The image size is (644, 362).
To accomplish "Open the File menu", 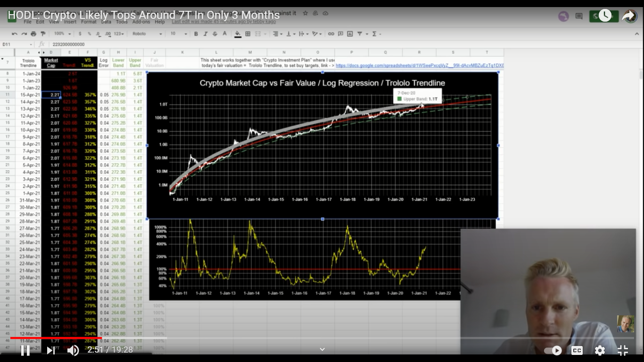I will (x=27, y=22).
